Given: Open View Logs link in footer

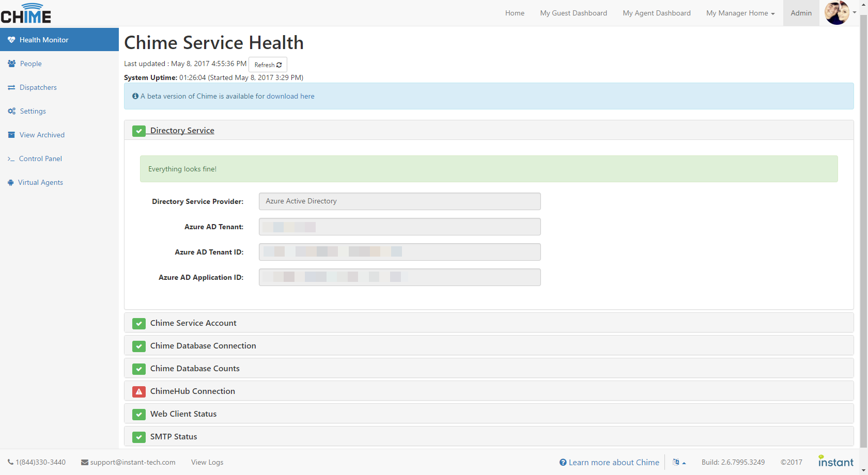Looking at the screenshot, I should click(x=207, y=462).
